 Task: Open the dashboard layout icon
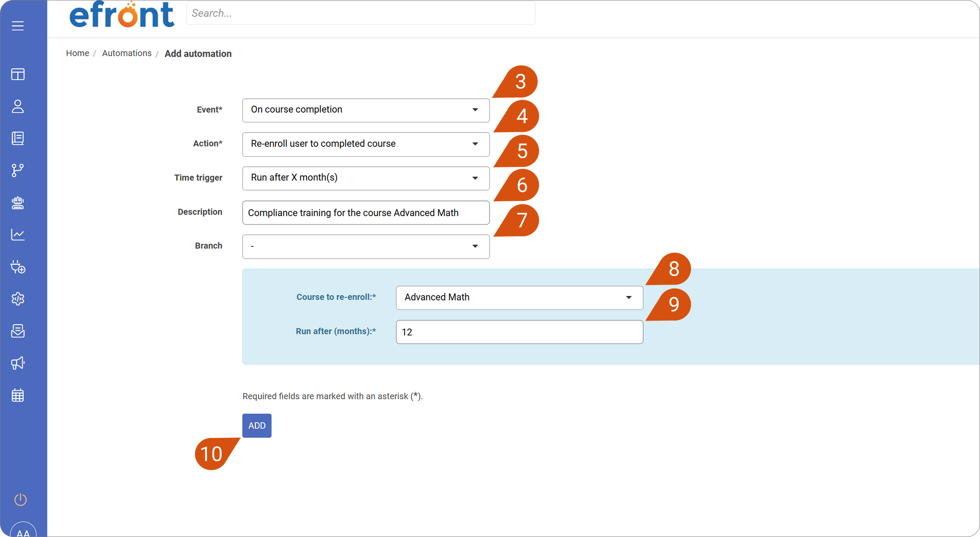tap(18, 74)
